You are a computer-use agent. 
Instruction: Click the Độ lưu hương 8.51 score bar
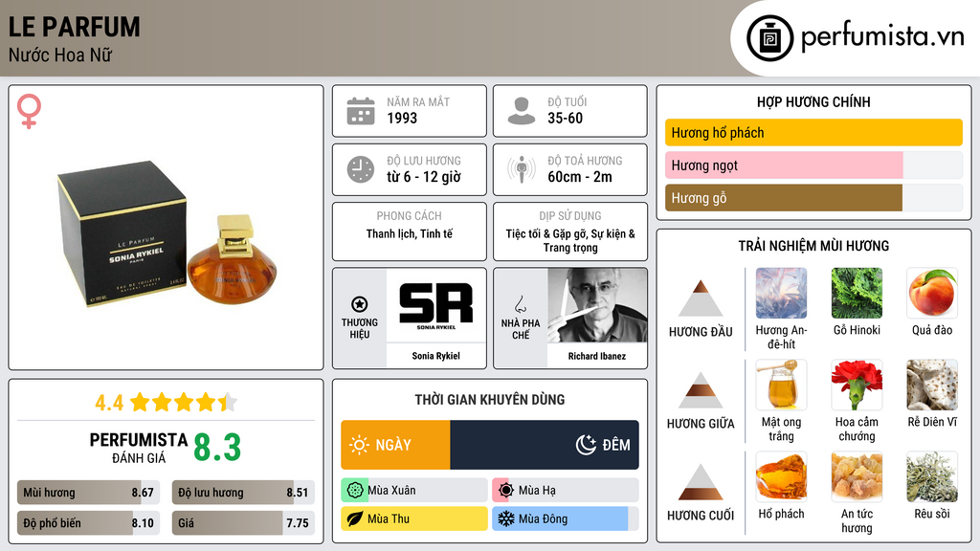243,493
